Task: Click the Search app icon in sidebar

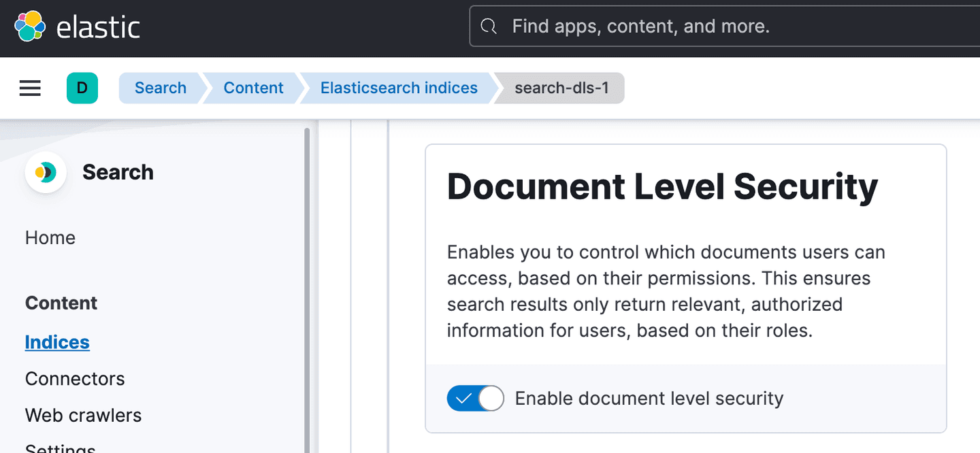Action: [x=46, y=173]
